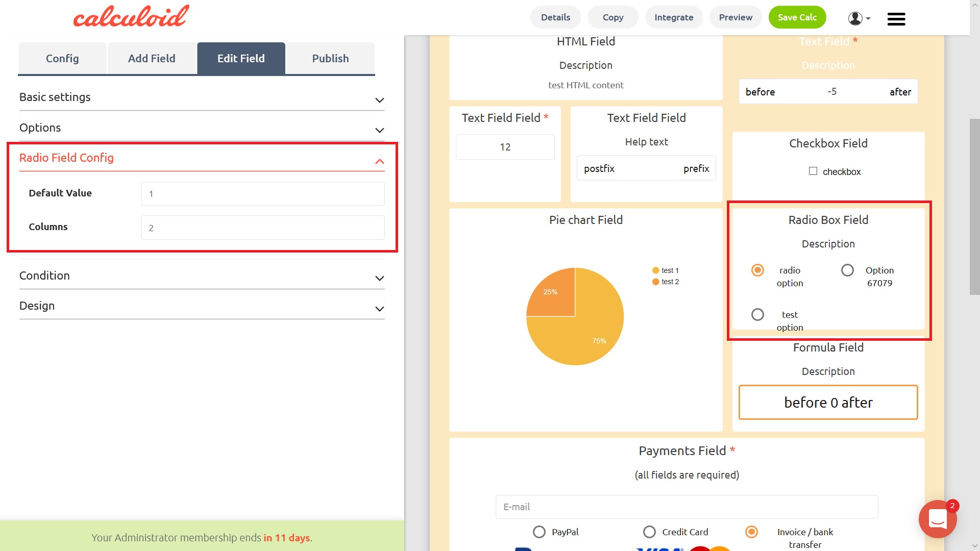Click the Save Calc green button

click(x=798, y=17)
